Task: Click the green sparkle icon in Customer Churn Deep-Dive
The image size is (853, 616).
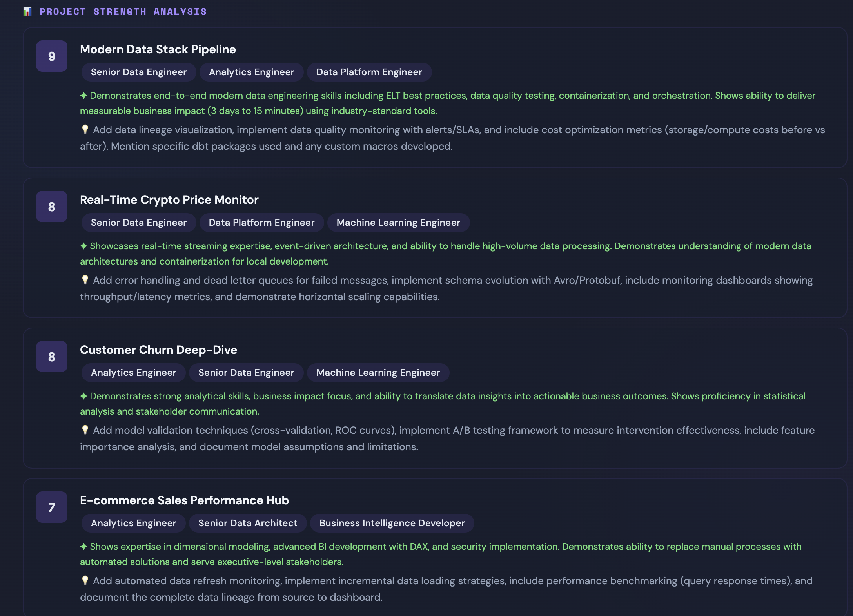Action: [83, 396]
